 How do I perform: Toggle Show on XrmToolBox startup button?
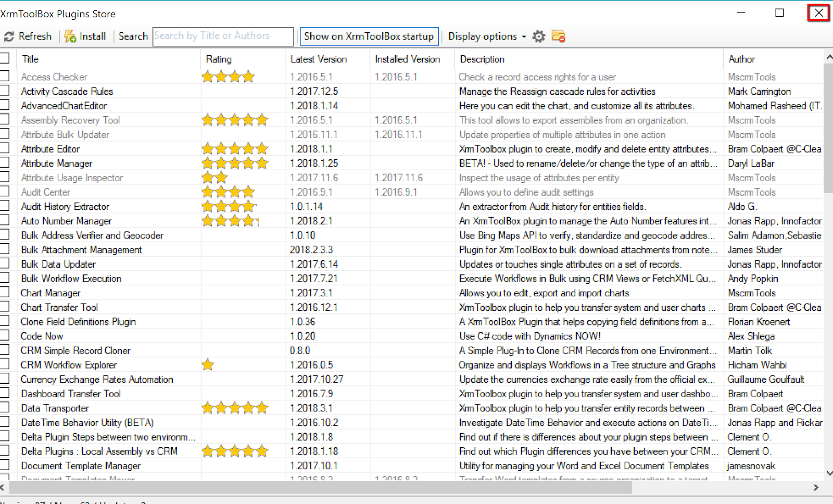pos(369,36)
